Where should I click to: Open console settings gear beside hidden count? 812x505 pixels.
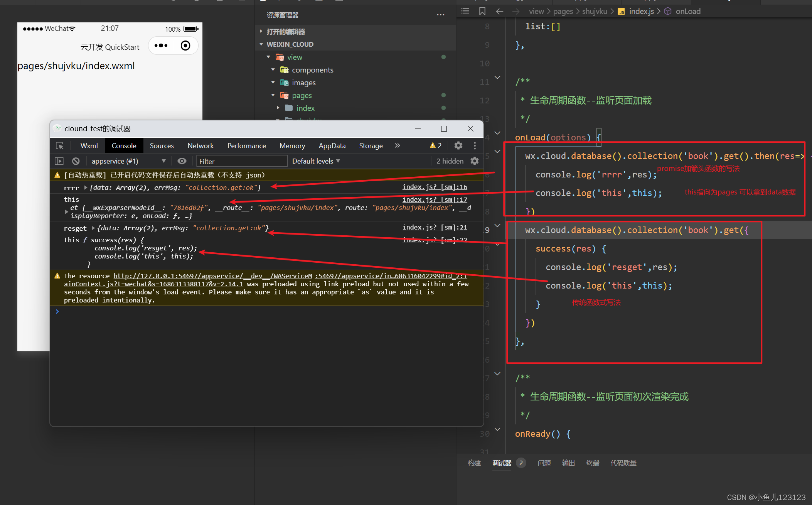point(475,161)
